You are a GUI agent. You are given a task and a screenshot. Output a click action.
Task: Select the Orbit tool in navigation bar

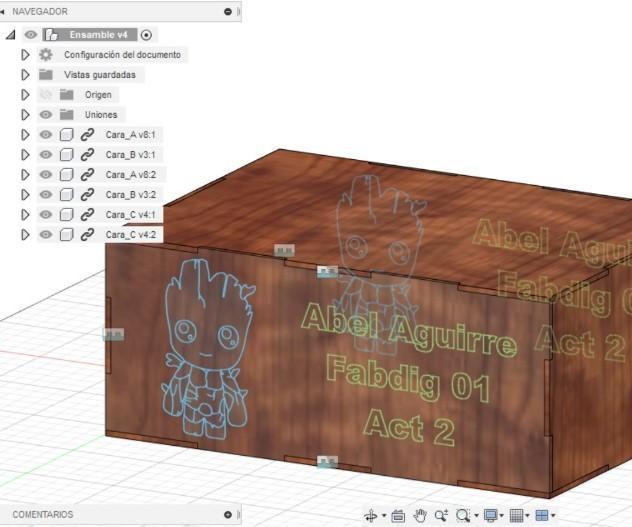[x=370, y=515]
